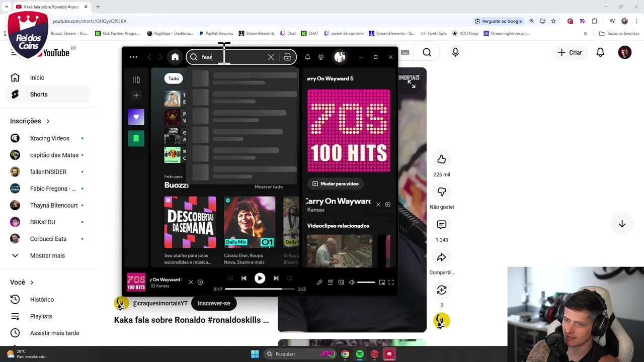Dislike the Short with Não gostei

pyautogui.click(x=441, y=192)
